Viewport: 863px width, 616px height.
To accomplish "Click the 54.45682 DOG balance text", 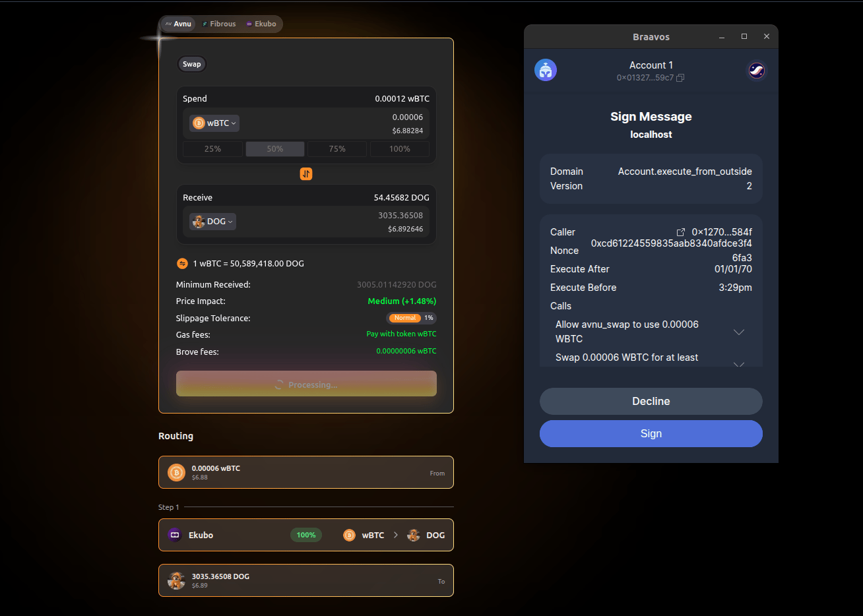I will [x=401, y=197].
